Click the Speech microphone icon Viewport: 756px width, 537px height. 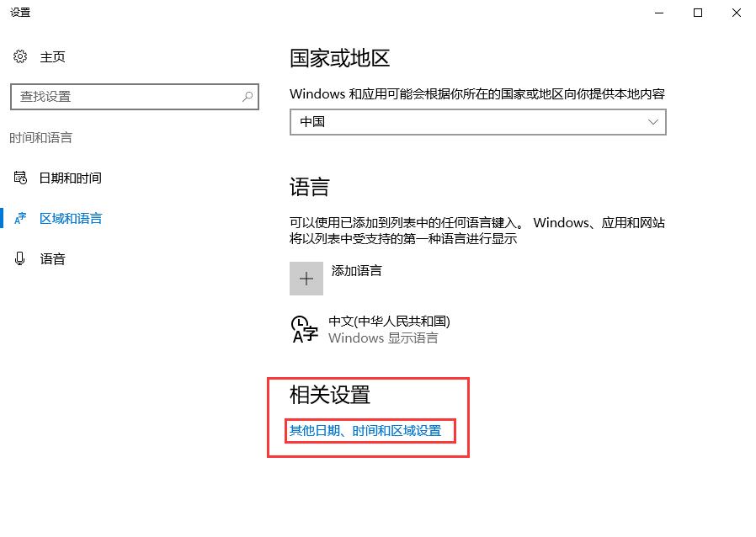click(20, 258)
